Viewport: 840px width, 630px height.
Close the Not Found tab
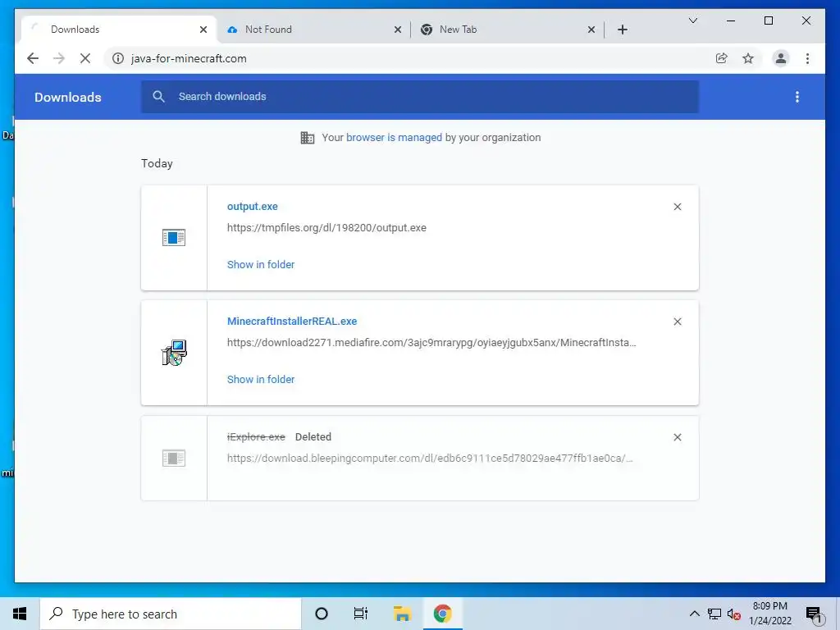[x=398, y=30]
